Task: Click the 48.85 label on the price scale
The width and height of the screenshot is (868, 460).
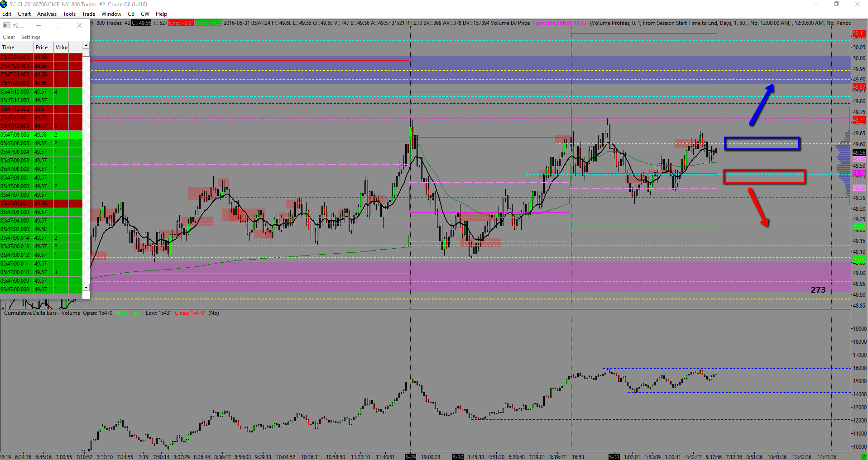Action: click(x=859, y=306)
